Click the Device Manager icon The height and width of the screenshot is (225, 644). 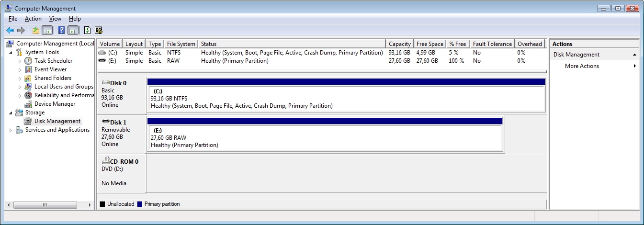tap(28, 104)
